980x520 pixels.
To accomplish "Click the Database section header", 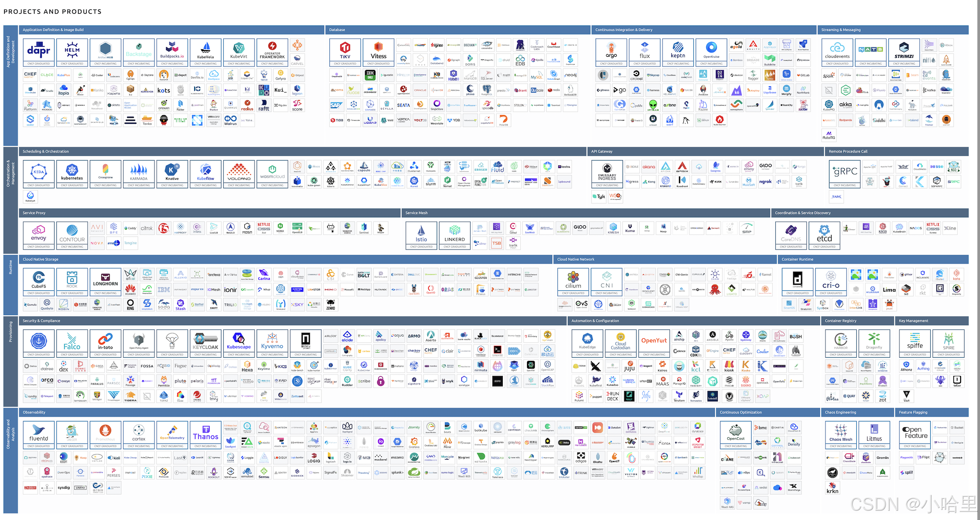I will click(337, 30).
